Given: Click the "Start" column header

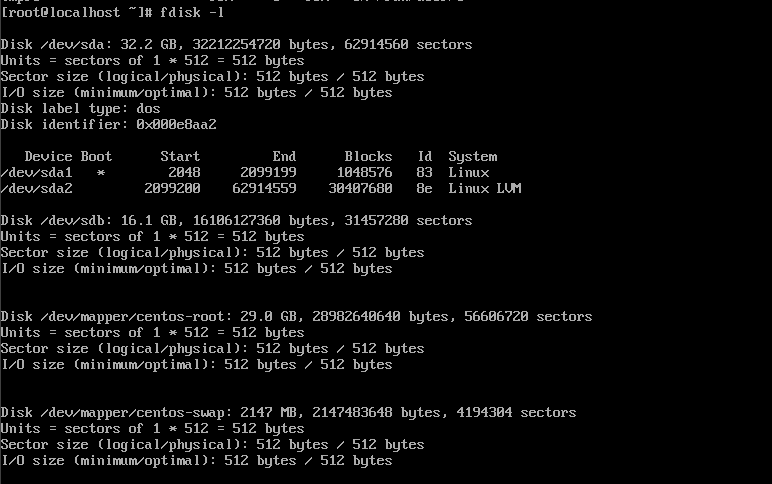Looking at the screenshot, I should 180,156.
